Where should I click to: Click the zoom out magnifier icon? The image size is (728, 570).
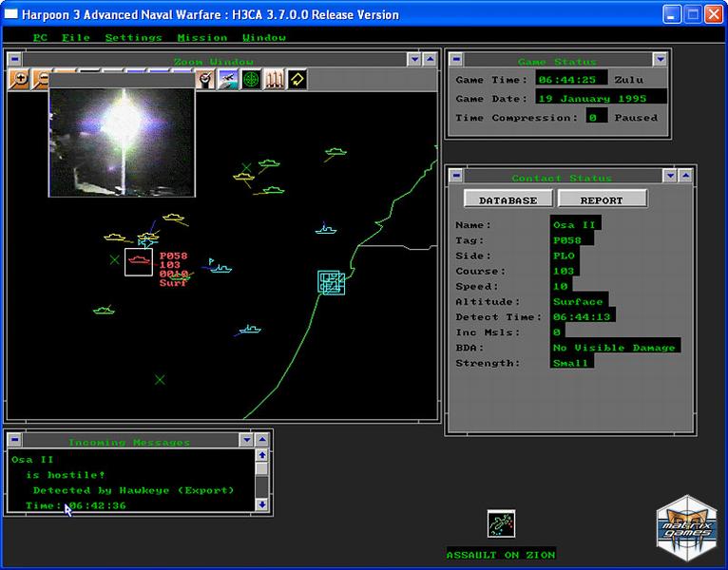(41, 81)
